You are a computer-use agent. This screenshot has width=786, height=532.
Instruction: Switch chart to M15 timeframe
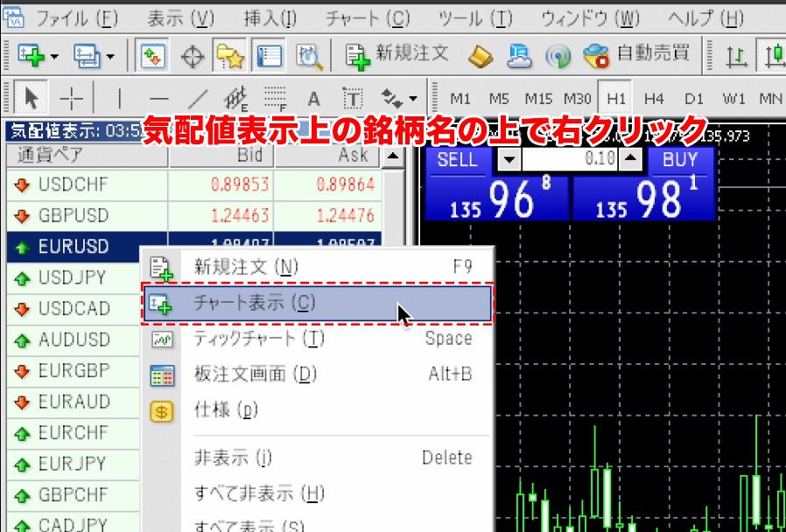538,98
